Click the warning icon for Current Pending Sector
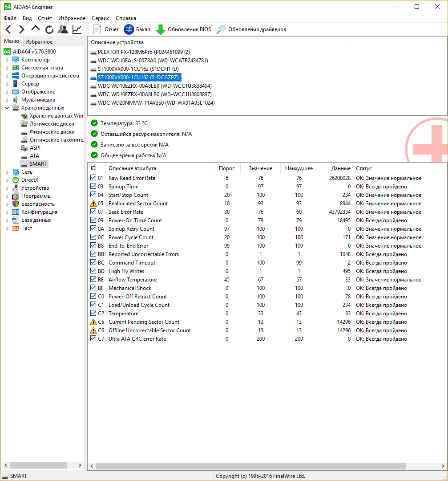This screenshot has height=481, width=448. click(x=93, y=322)
